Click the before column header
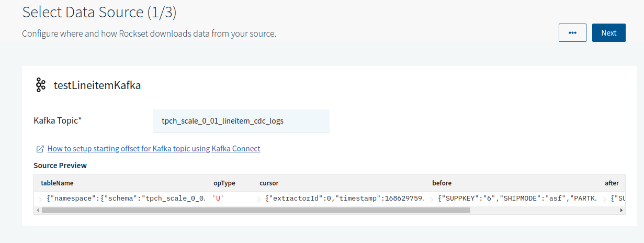 point(442,183)
